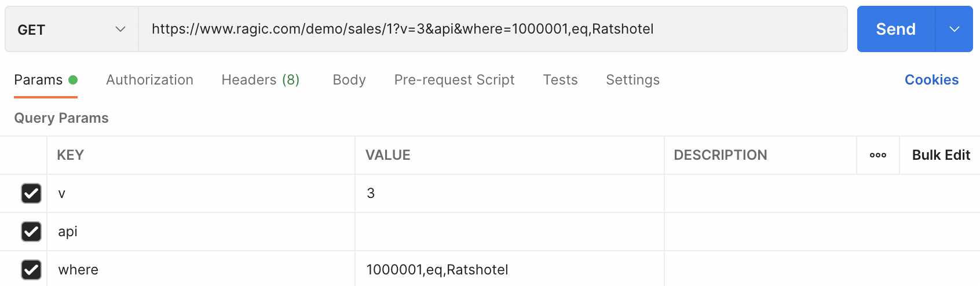980x286 pixels.
Task: Select the Params tab
Action: click(38, 80)
